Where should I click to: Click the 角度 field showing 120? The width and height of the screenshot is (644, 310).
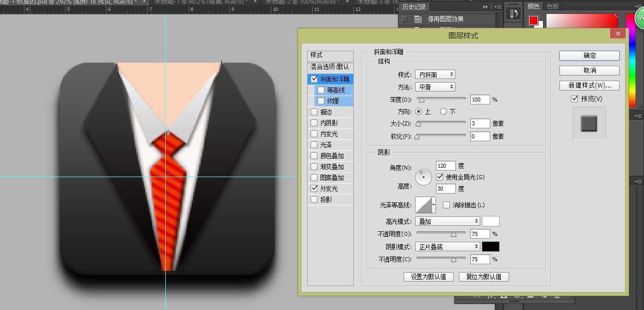(445, 166)
